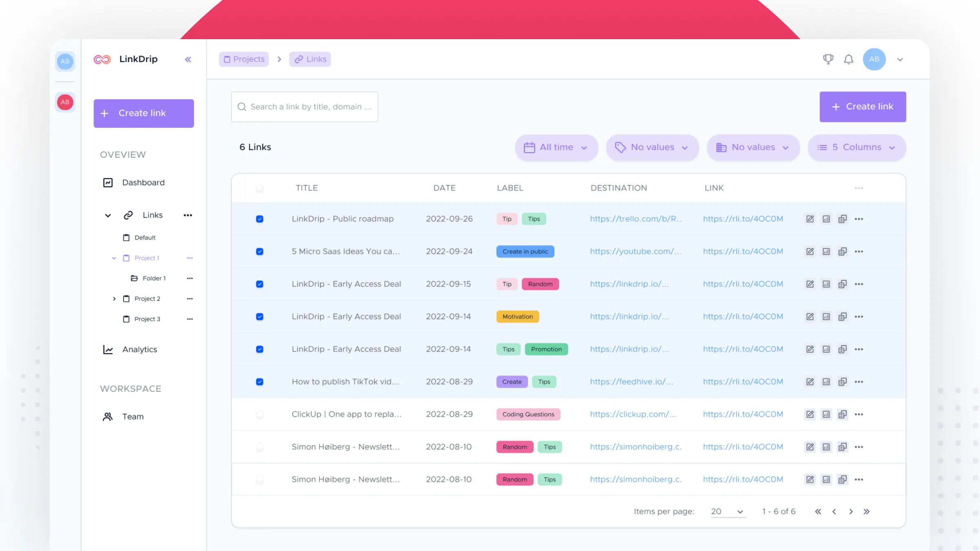
Task: Open the Analytics page
Action: pyautogui.click(x=140, y=349)
